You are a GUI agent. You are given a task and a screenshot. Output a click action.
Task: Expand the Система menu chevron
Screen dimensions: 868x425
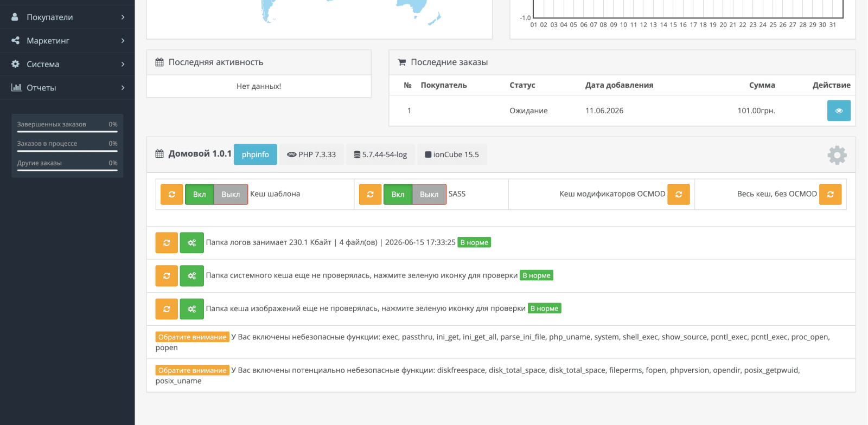[x=123, y=64]
